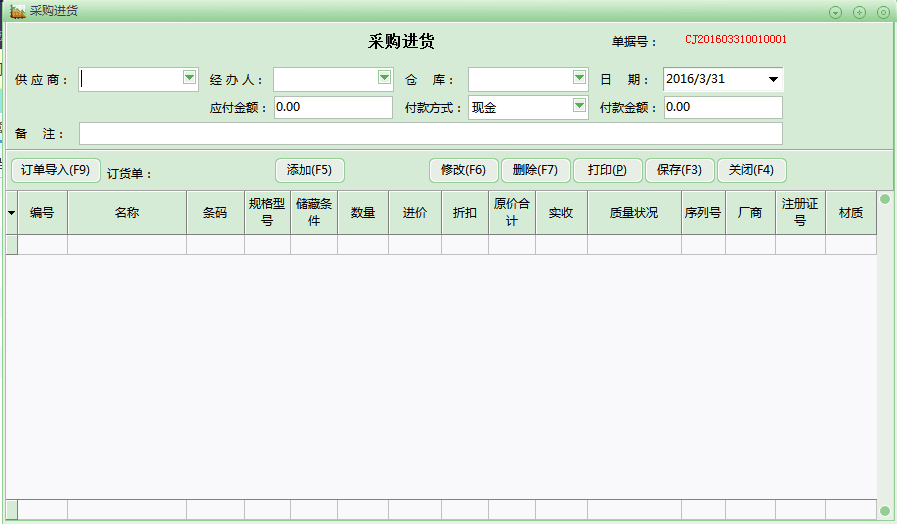897x524 pixels.
Task: Expand the 付款方式 payment method dropdown
Action: (x=579, y=106)
